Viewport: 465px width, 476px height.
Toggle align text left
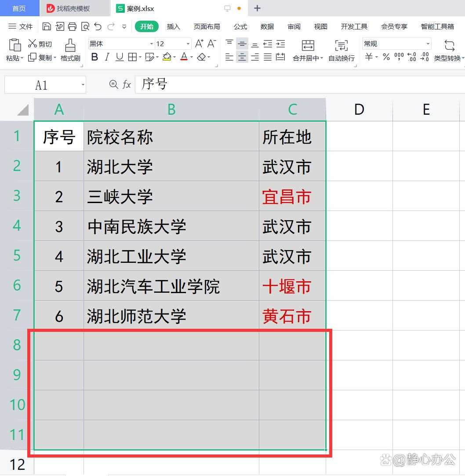[x=229, y=57]
